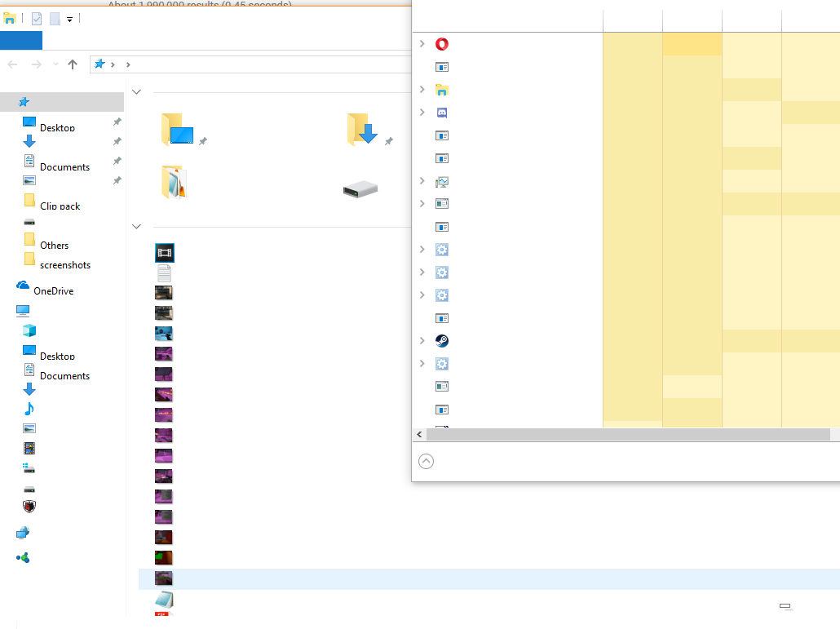
Task: Open the drive tile in Frequent folders
Action: coord(360,189)
